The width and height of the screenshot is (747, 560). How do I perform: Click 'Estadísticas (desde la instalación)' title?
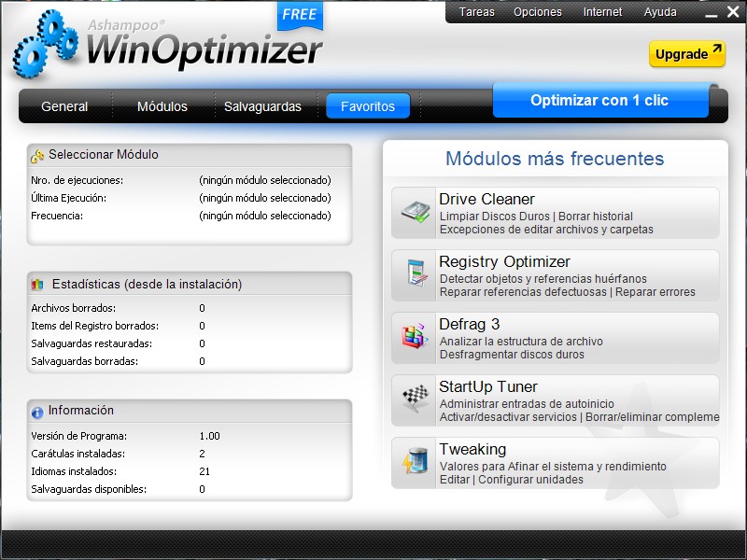click(x=147, y=285)
